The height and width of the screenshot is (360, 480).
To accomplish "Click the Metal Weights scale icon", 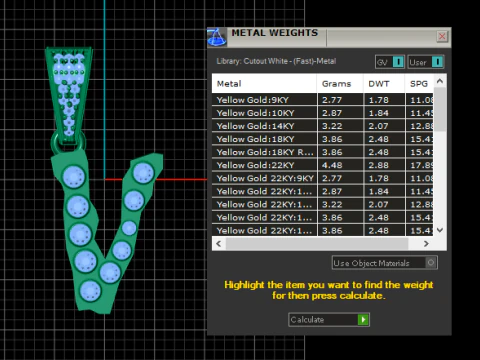I will 217,37.
